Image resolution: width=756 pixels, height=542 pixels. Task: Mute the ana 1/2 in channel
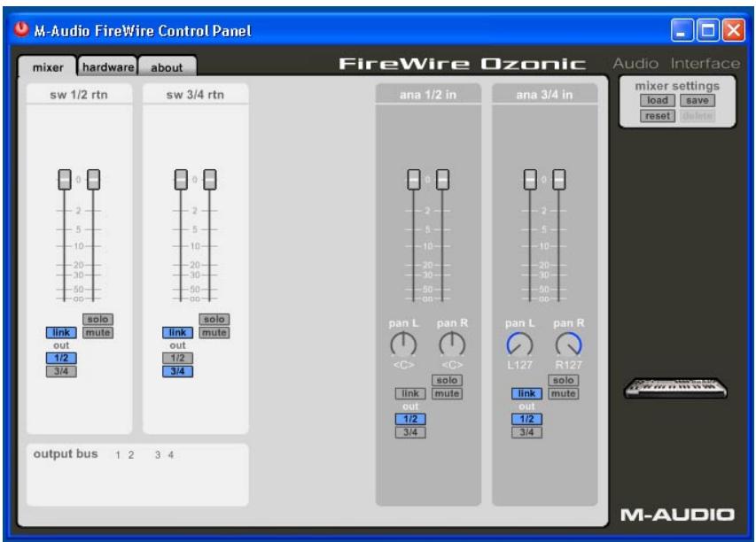tap(447, 393)
